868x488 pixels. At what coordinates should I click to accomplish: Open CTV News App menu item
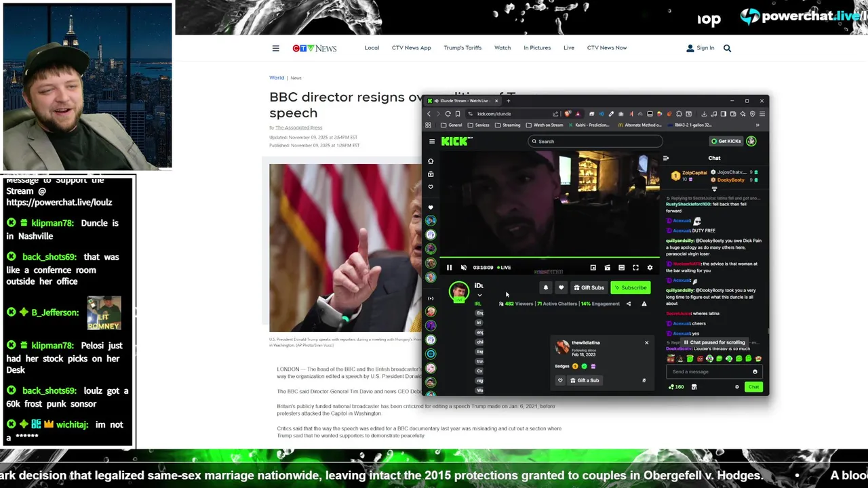pos(411,48)
